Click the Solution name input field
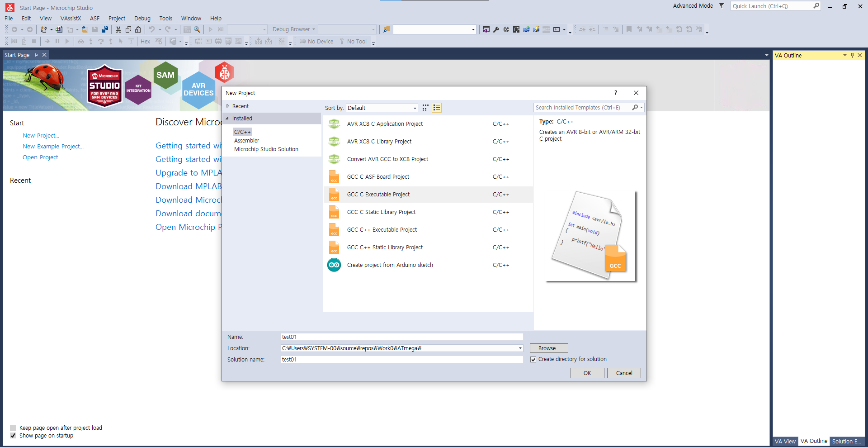The width and height of the screenshot is (868, 447). pyautogui.click(x=402, y=360)
